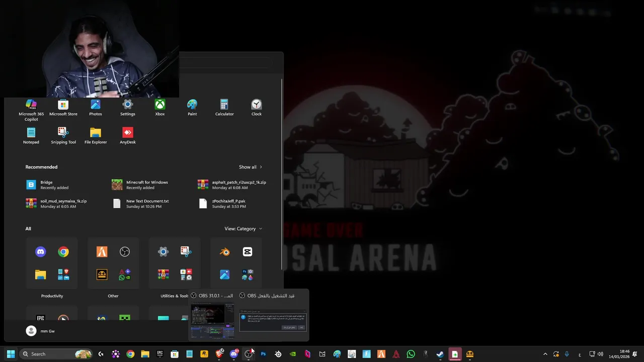Open the mm Gw user account button

pyautogui.click(x=40, y=331)
